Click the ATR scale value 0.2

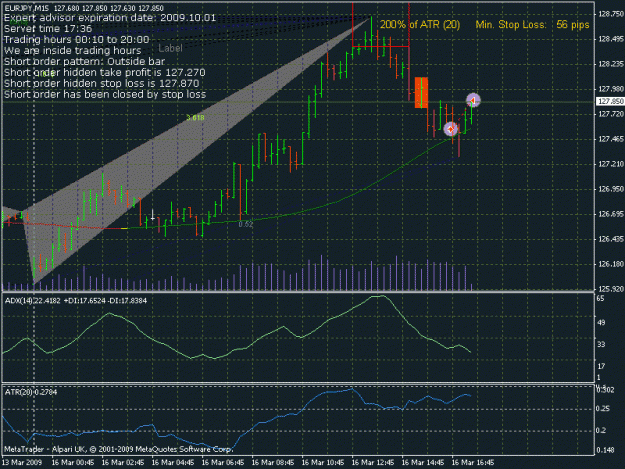coord(602,431)
